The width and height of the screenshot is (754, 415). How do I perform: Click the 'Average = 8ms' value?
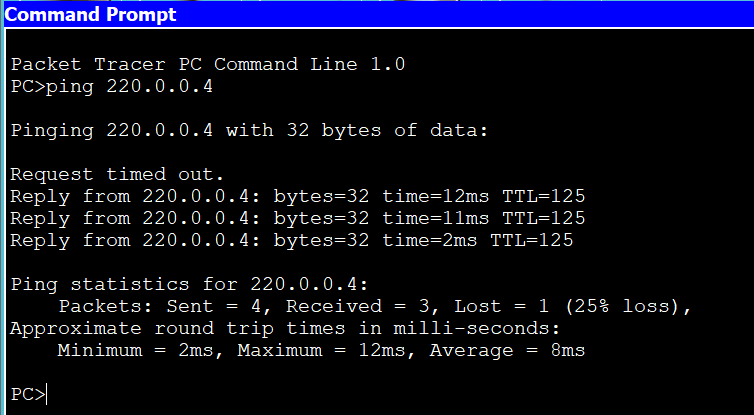point(507,350)
